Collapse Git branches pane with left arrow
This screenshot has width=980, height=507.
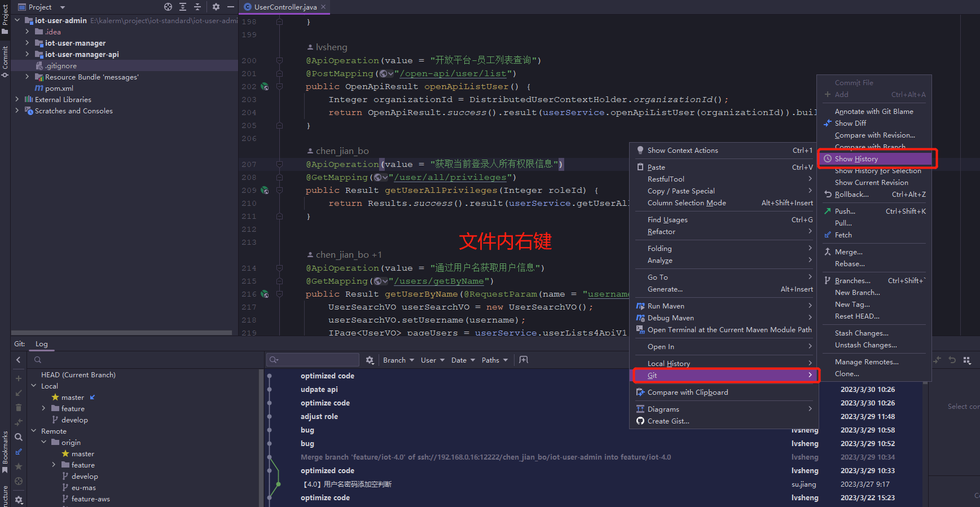19,360
